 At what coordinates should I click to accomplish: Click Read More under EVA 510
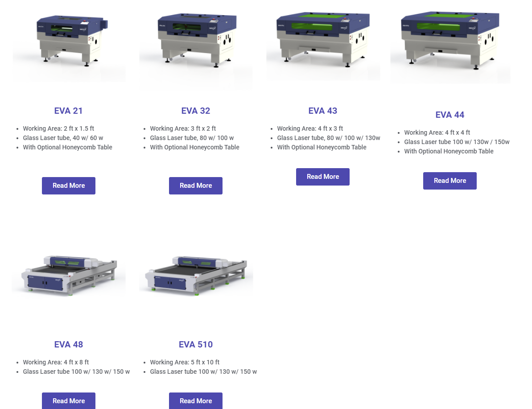coord(196,401)
